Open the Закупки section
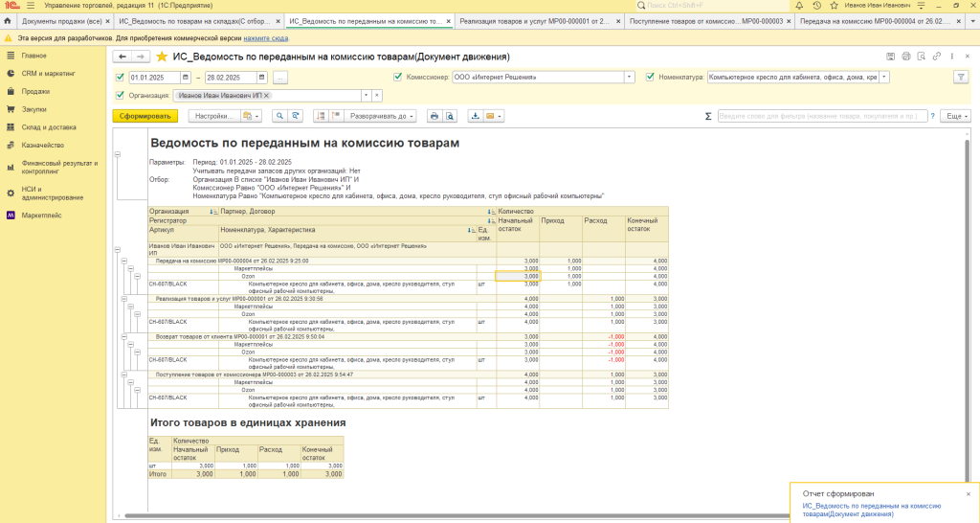 point(33,109)
